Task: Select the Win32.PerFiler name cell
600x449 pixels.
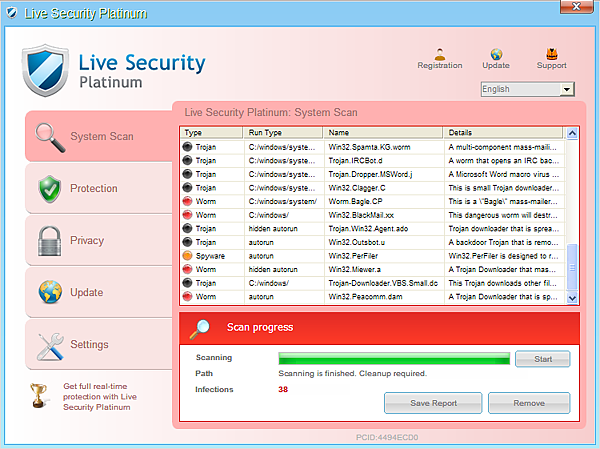Action: click(x=383, y=256)
